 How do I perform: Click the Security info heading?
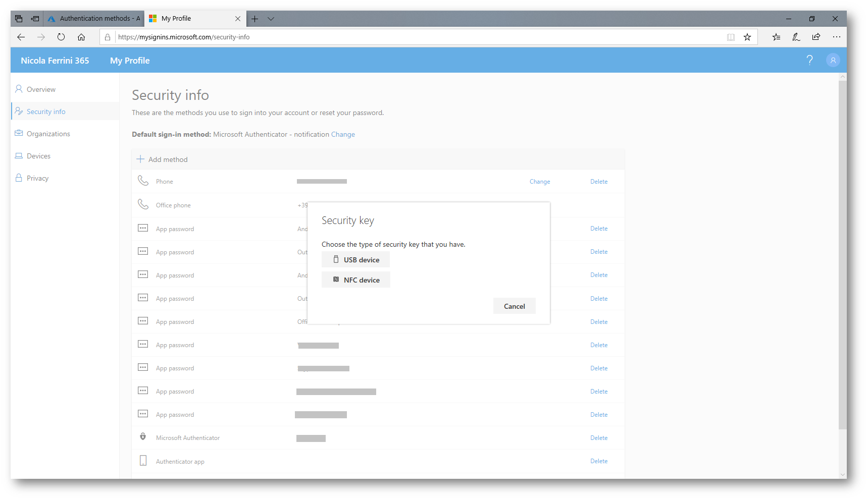click(170, 95)
